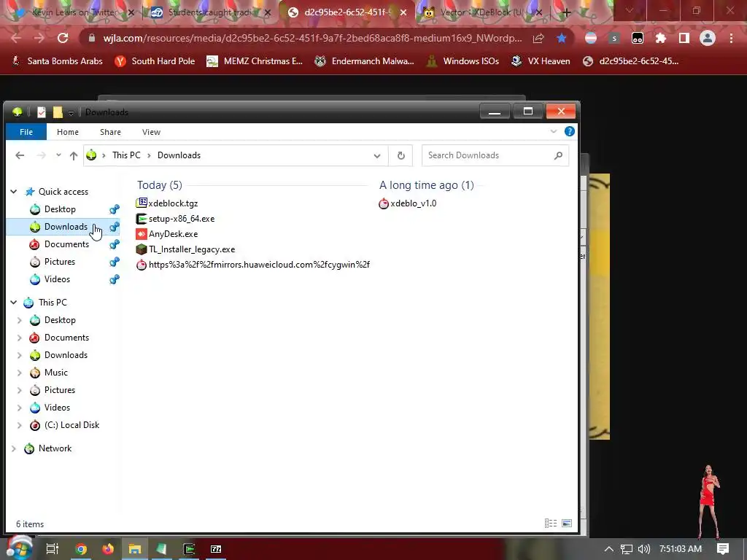Open address bar history dropdown
This screenshot has height=560, width=747.
[377, 156]
